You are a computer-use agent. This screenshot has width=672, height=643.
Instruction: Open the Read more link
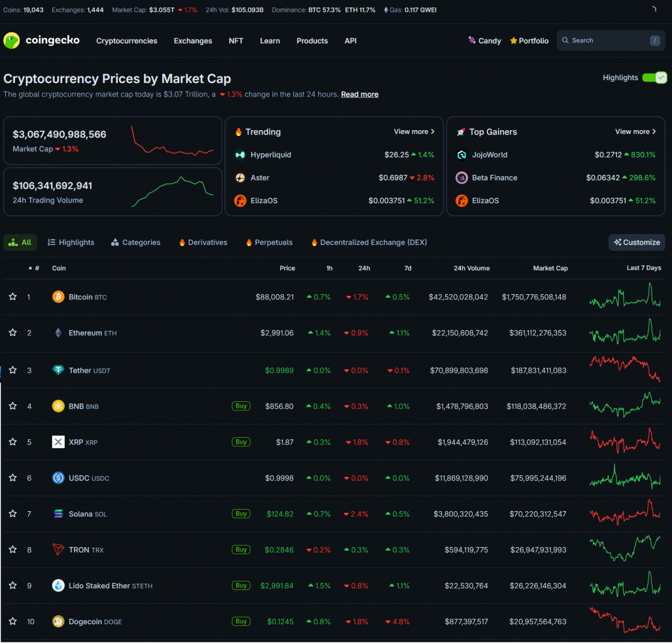[x=360, y=94]
